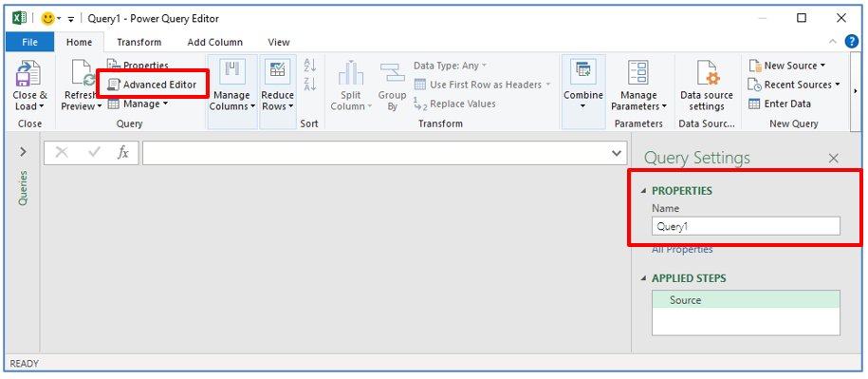Switch to the Transform tab

(139, 42)
